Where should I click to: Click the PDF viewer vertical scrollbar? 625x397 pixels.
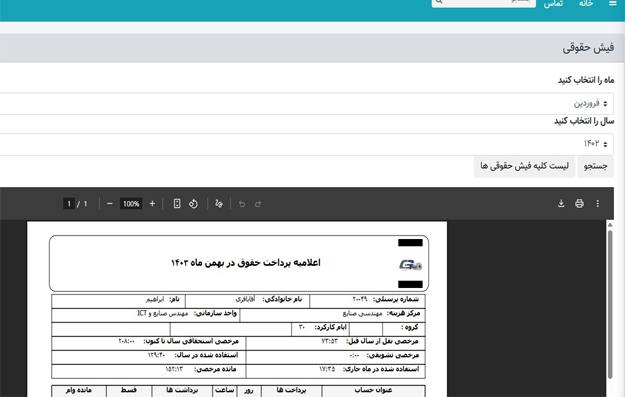(x=610, y=305)
